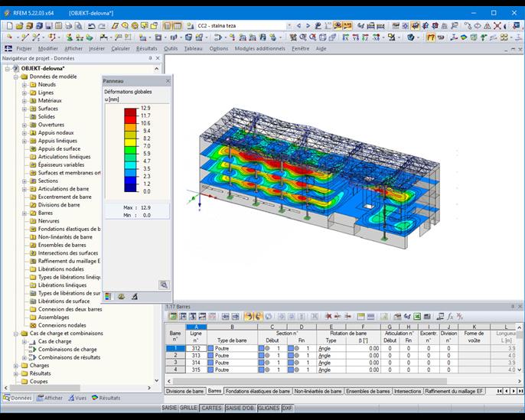525x420 pixels.
Task: Go to previous load case arrow
Action: 298,26
